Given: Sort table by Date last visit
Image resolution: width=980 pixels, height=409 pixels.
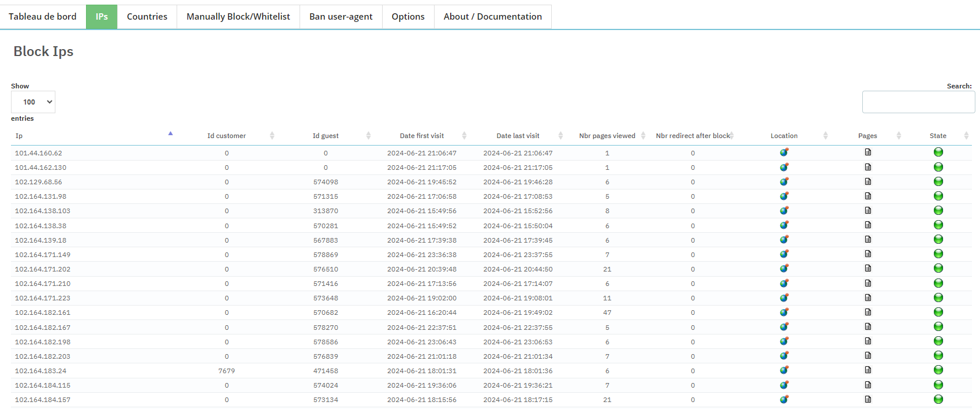Looking at the screenshot, I should [518, 136].
